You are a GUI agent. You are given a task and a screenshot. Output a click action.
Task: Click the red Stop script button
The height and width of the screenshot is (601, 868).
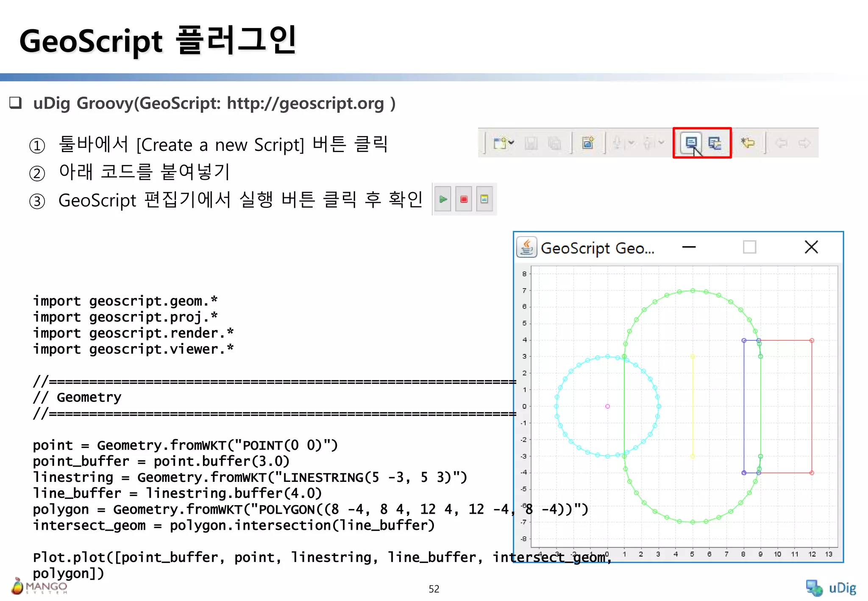click(464, 199)
